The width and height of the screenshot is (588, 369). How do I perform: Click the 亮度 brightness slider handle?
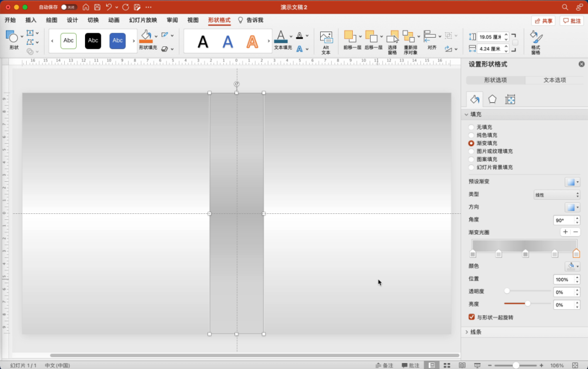[527, 303]
